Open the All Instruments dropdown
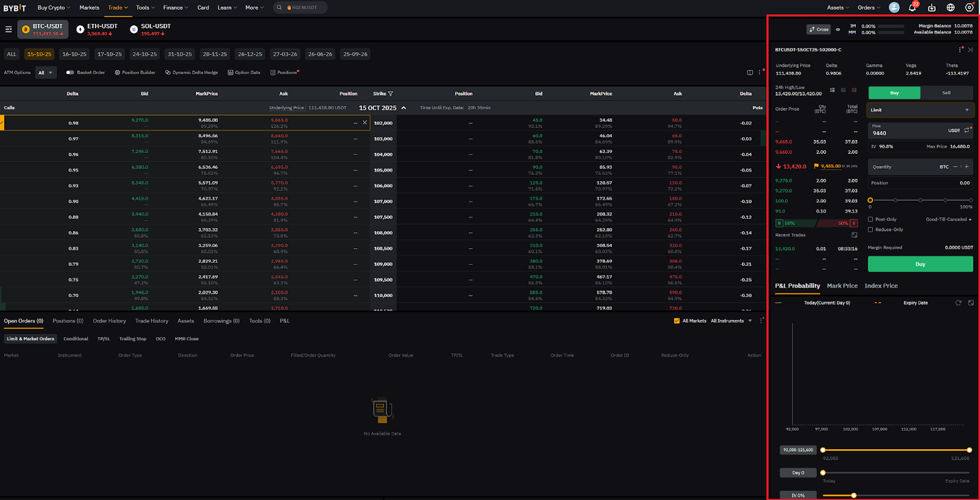980x500 pixels. pyautogui.click(x=731, y=320)
